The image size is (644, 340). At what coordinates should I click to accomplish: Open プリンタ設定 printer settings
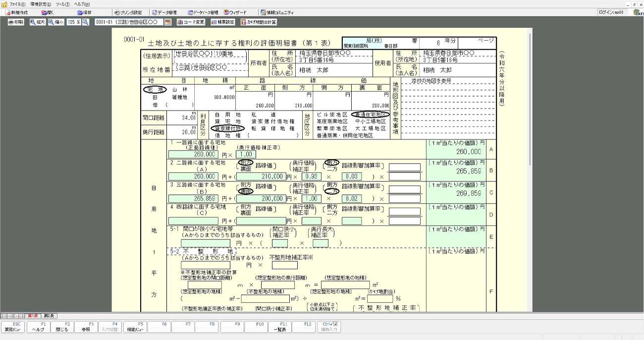click(x=128, y=12)
